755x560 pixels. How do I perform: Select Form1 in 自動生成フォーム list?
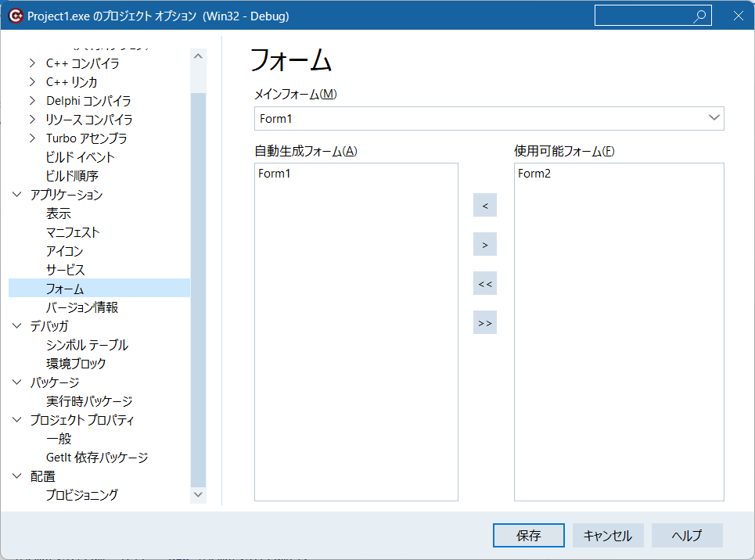274,174
